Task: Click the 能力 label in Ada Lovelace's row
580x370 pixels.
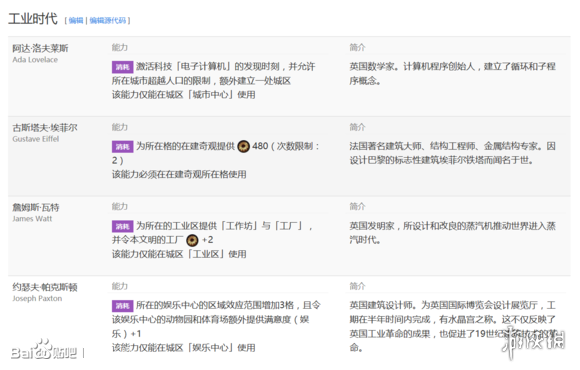Action: click(x=120, y=47)
